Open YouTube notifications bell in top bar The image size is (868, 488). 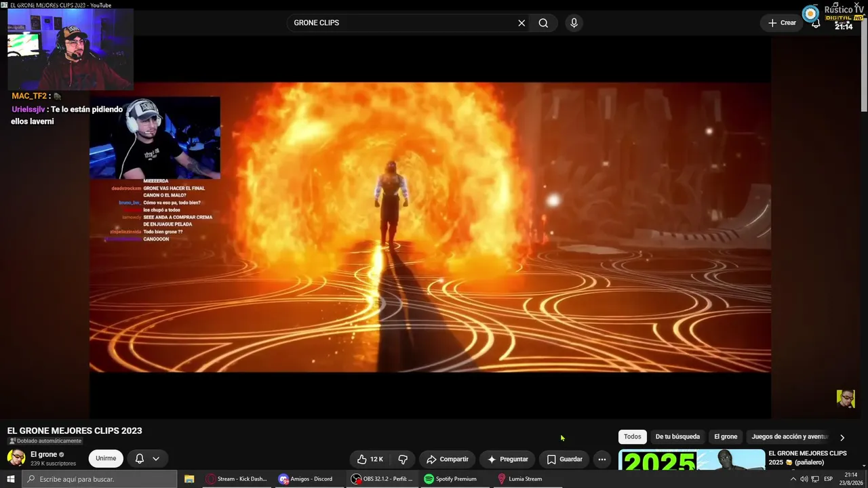tap(816, 24)
